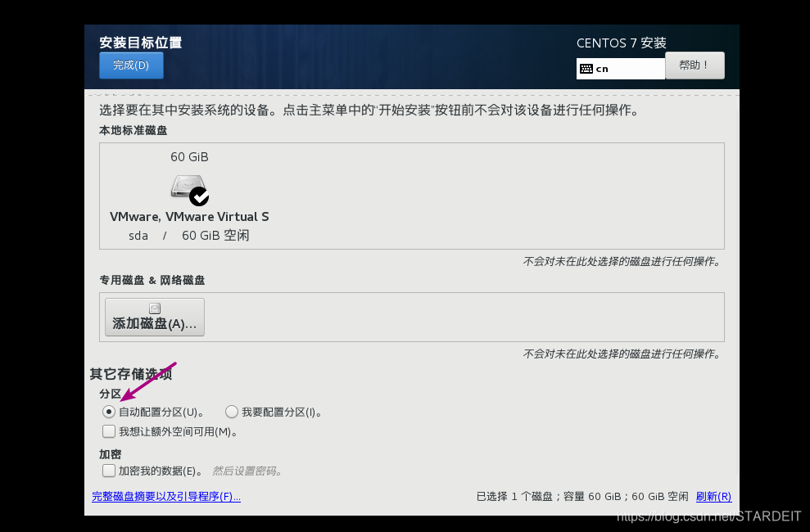Click the 加密 section label

pyautogui.click(x=110, y=454)
